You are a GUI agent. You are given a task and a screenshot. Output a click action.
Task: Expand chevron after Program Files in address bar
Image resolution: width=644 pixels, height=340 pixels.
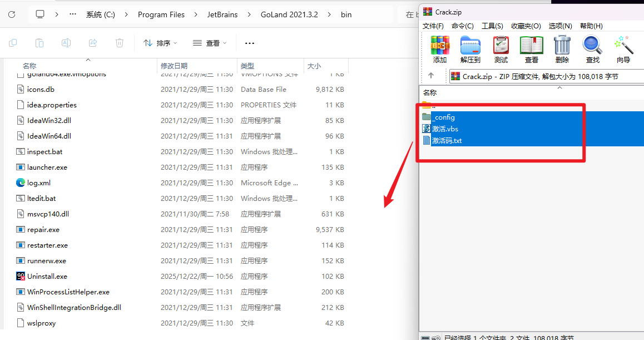(x=196, y=14)
